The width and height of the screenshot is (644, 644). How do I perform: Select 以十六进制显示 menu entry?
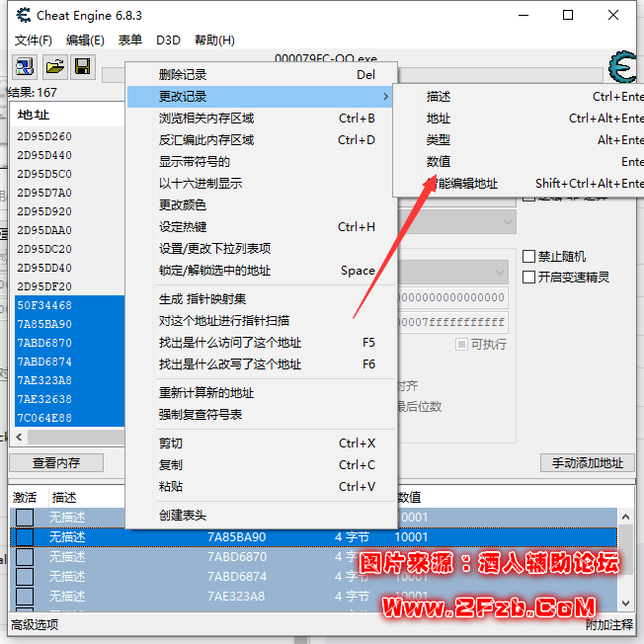pyautogui.click(x=261, y=184)
